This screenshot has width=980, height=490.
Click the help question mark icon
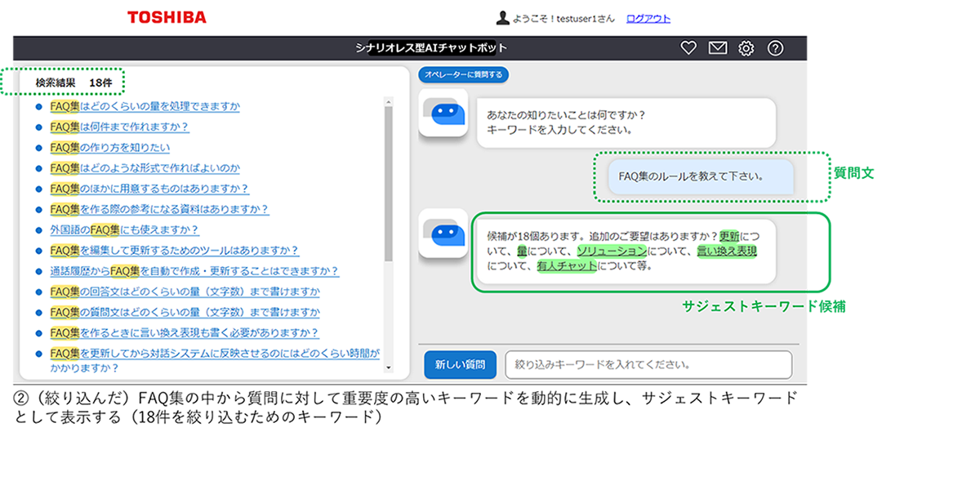click(775, 48)
